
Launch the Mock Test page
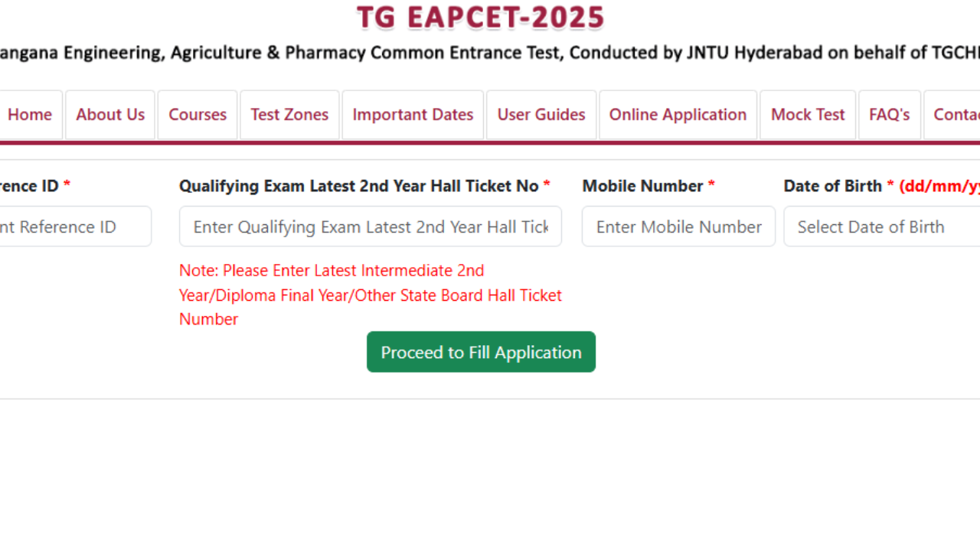pos(808,114)
